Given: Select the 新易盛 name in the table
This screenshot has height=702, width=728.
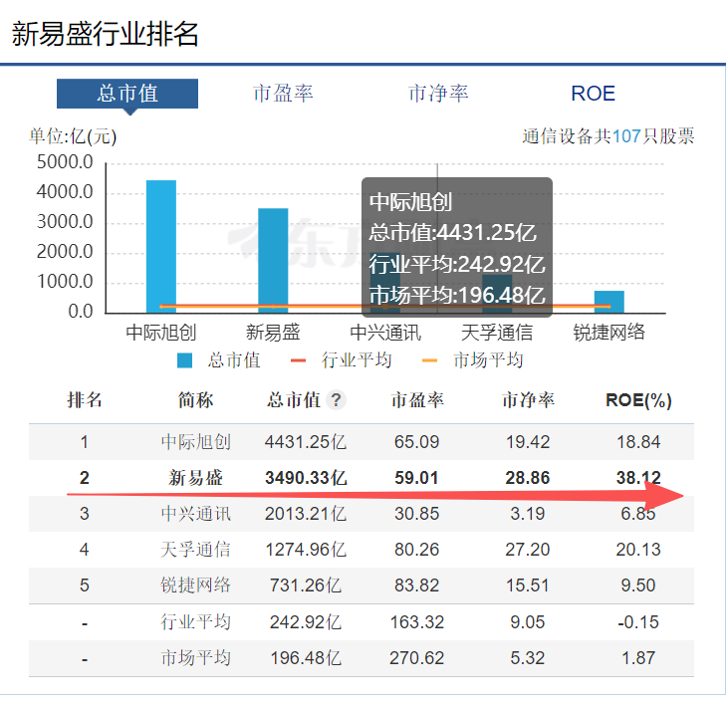Looking at the screenshot, I should [x=195, y=478].
